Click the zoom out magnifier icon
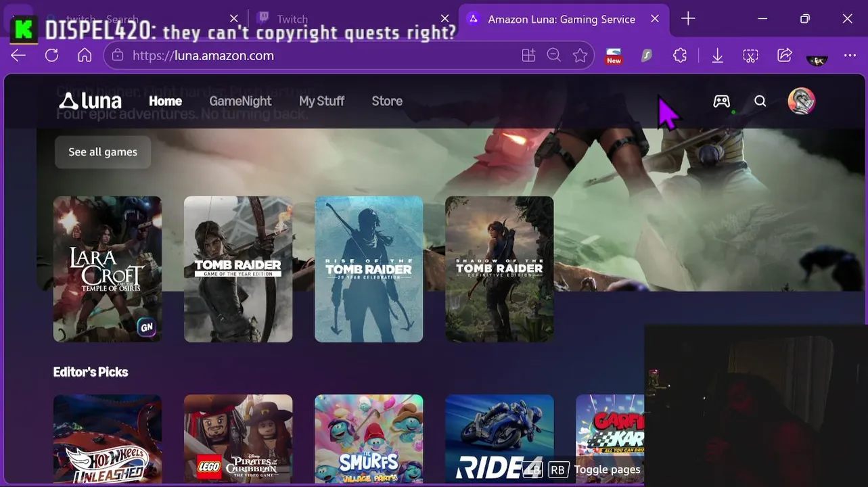The width and height of the screenshot is (868, 487). (554, 55)
